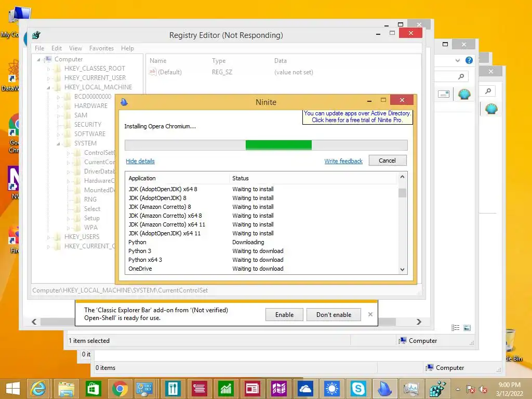Image resolution: width=532 pixels, height=399 pixels.
Task: Collapse the Computer node in registry tree
Action: click(38, 60)
